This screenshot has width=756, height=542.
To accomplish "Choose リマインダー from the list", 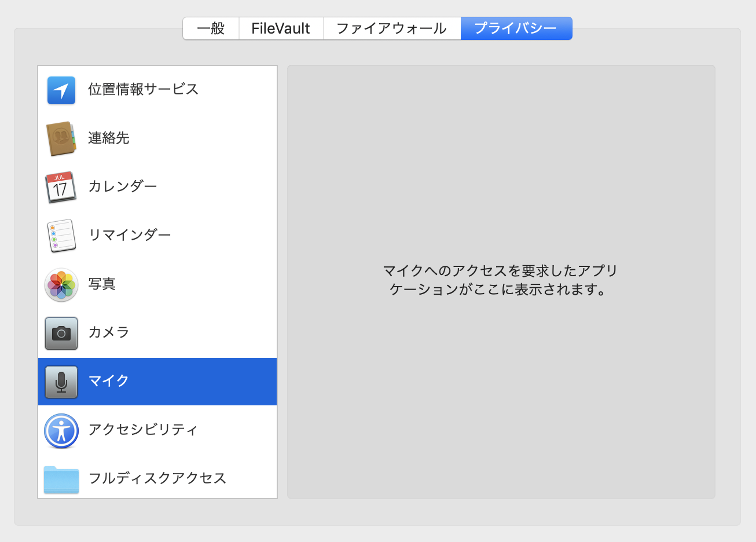I will pos(157,236).
